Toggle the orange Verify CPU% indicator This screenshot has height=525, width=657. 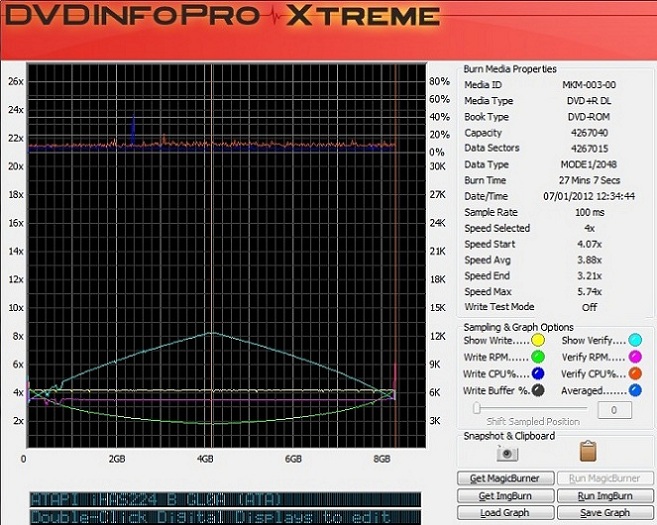pyautogui.click(x=636, y=374)
